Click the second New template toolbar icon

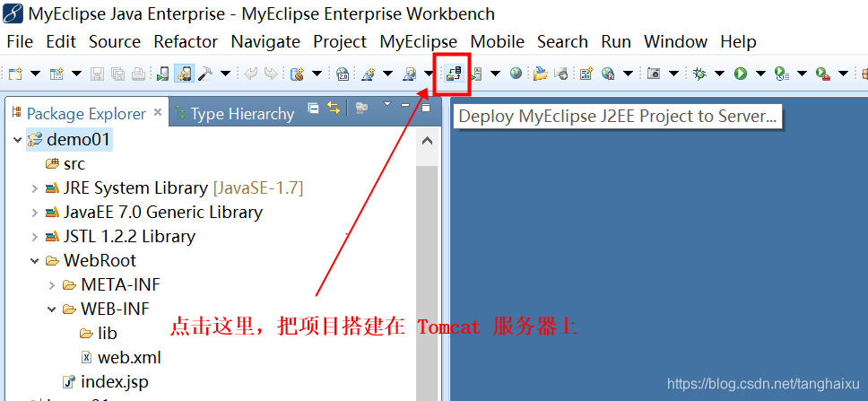point(56,73)
